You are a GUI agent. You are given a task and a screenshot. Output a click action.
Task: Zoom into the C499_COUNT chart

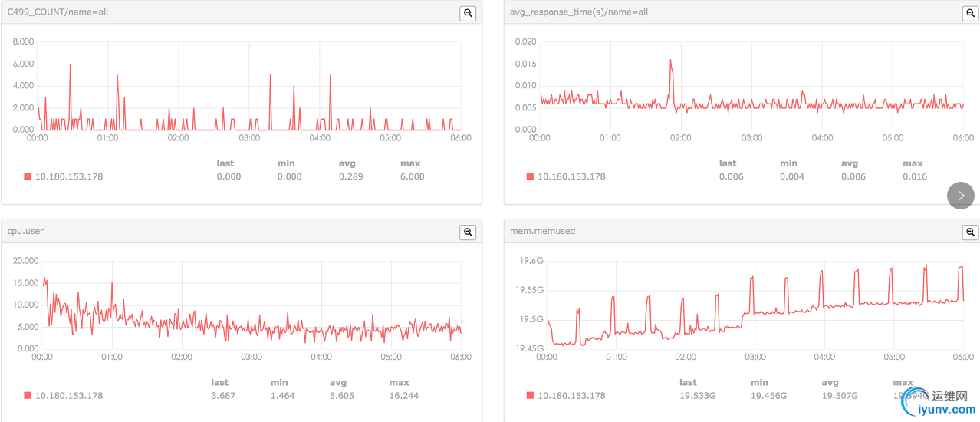tap(468, 13)
